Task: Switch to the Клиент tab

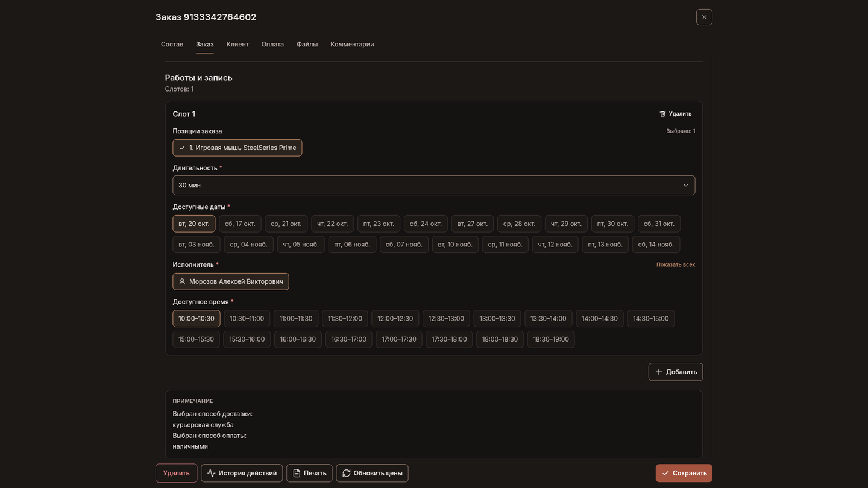Action: (237, 44)
